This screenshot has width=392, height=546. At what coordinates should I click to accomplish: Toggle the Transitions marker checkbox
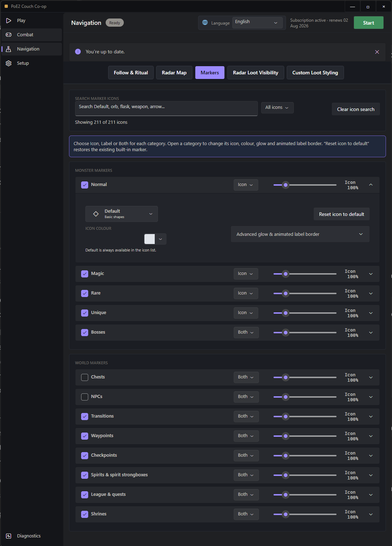pyautogui.click(x=85, y=417)
